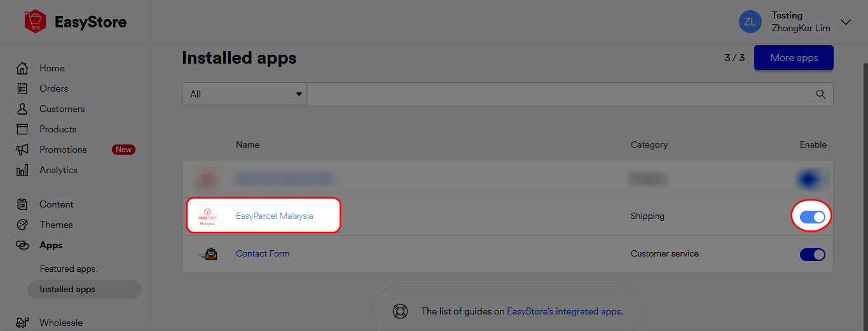868x331 pixels.
Task: Click the New badge beside Promotions
Action: click(123, 150)
